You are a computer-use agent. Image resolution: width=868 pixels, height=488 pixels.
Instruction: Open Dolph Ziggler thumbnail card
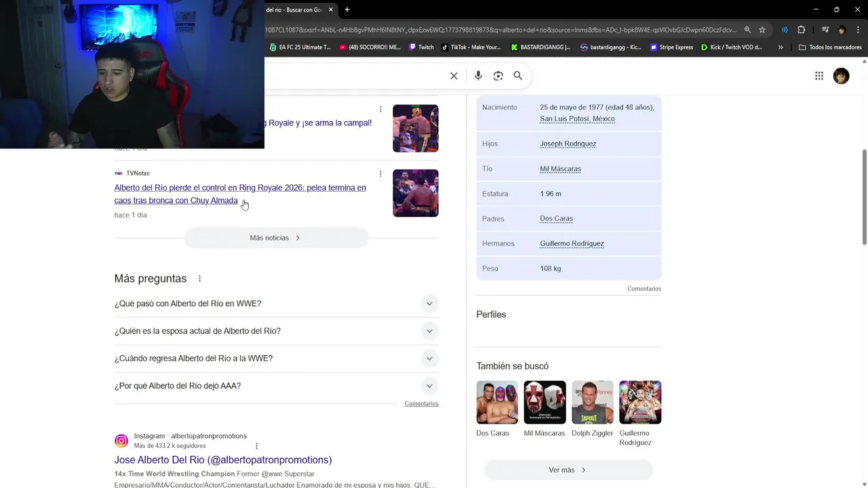tap(592, 402)
